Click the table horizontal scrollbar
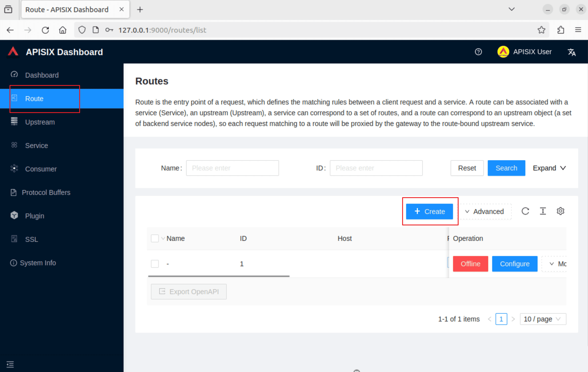The width and height of the screenshot is (588, 372). tap(219, 276)
